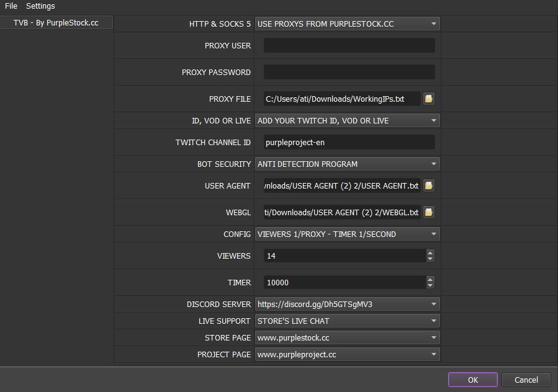
Task: Select the TVB - By PurpleStock.cc tab
Action: (x=56, y=23)
